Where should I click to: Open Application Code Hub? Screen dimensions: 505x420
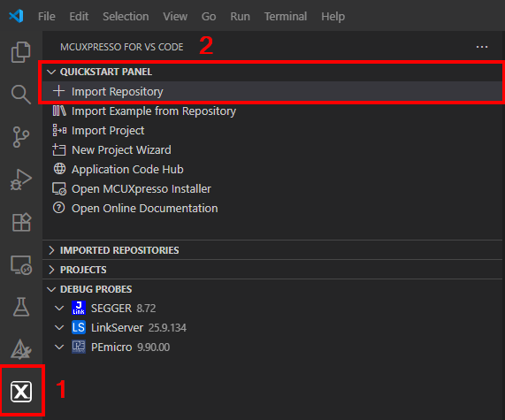coord(272,169)
